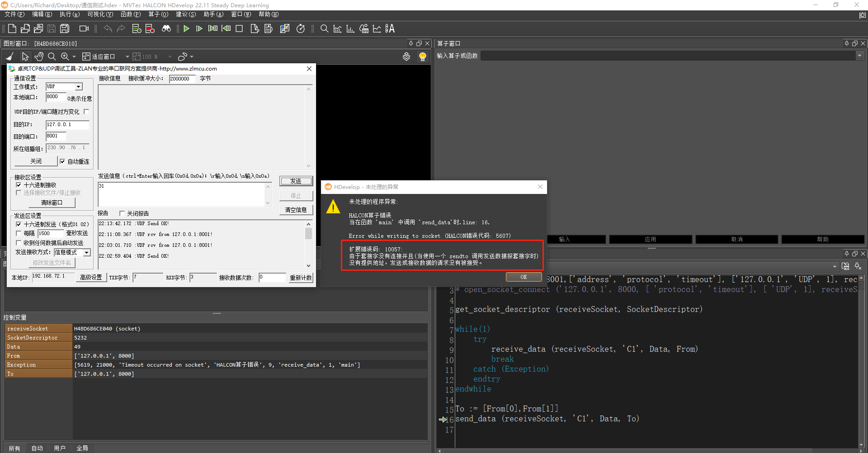Screen dimensions: 868x453
Task: Click the ROI drawing shapes icon
Action: point(183,57)
